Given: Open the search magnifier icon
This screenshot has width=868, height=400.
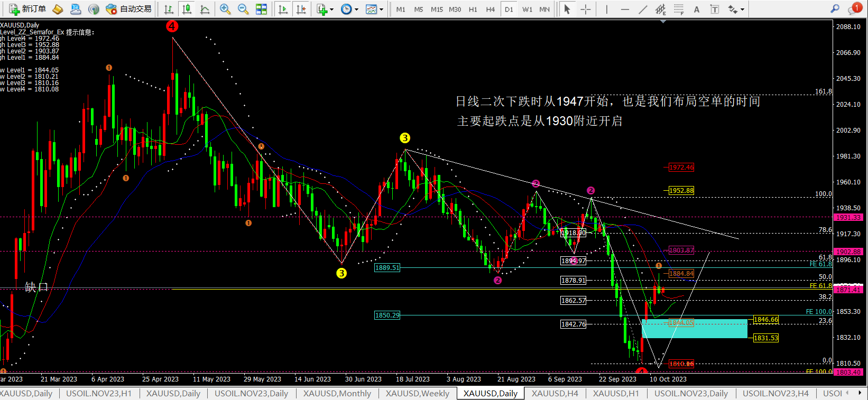Looking at the screenshot, I should [x=835, y=8].
